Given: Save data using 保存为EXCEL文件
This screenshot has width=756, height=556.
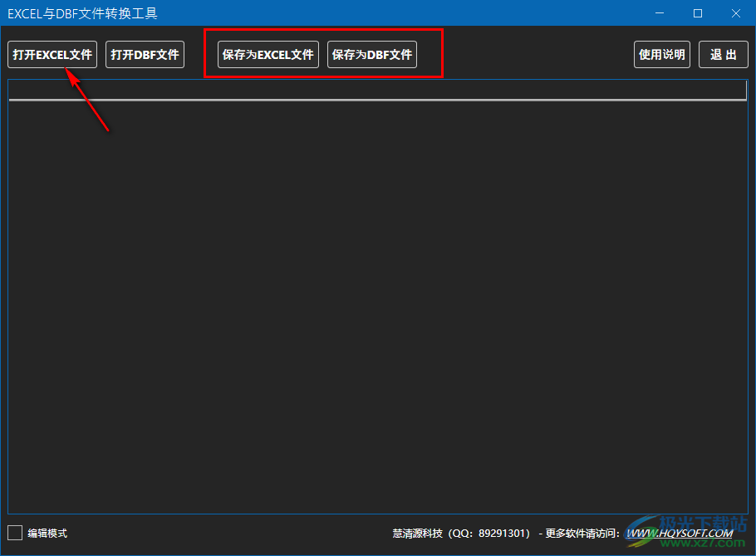Looking at the screenshot, I should click(268, 55).
